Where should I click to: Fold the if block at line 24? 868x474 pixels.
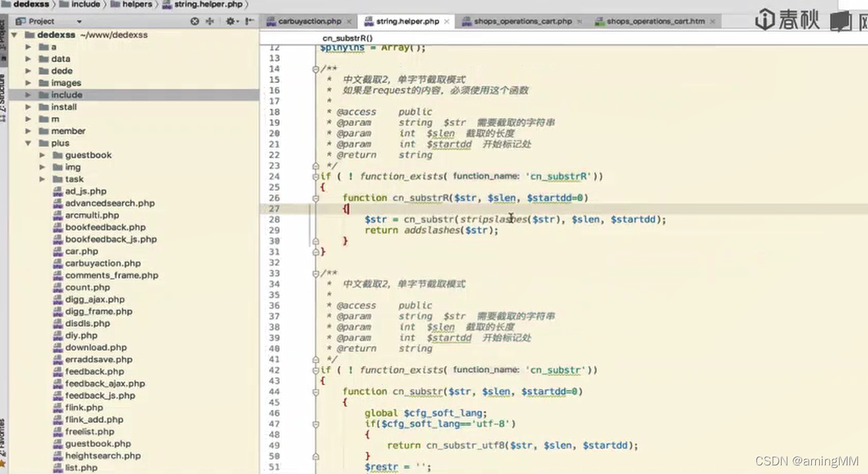(316, 176)
